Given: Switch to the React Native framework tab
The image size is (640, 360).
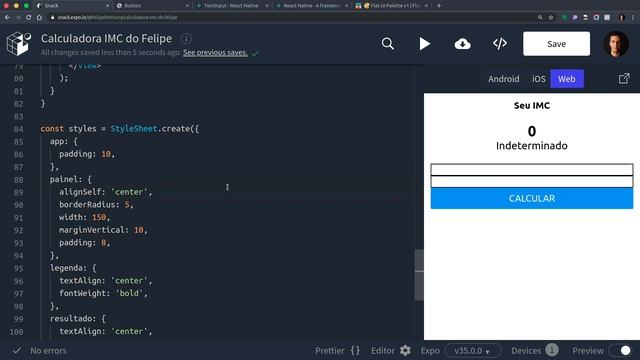Looking at the screenshot, I should point(311,6).
